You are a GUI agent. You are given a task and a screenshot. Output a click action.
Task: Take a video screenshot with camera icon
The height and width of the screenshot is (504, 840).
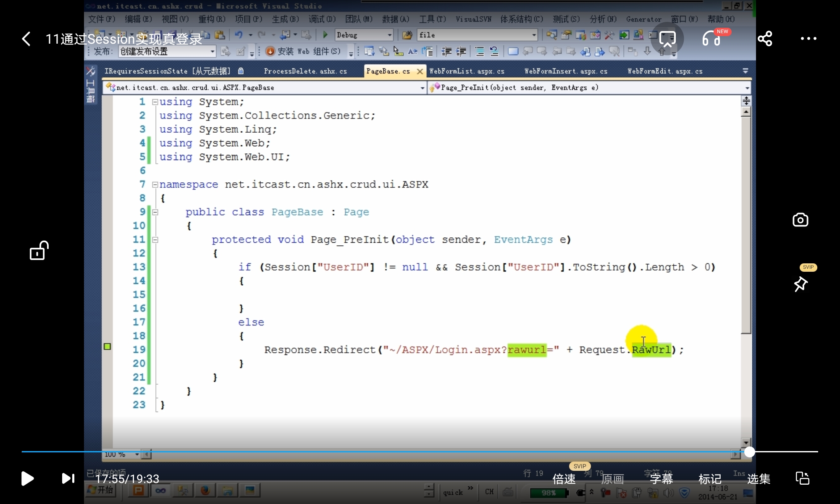pyautogui.click(x=801, y=220)
